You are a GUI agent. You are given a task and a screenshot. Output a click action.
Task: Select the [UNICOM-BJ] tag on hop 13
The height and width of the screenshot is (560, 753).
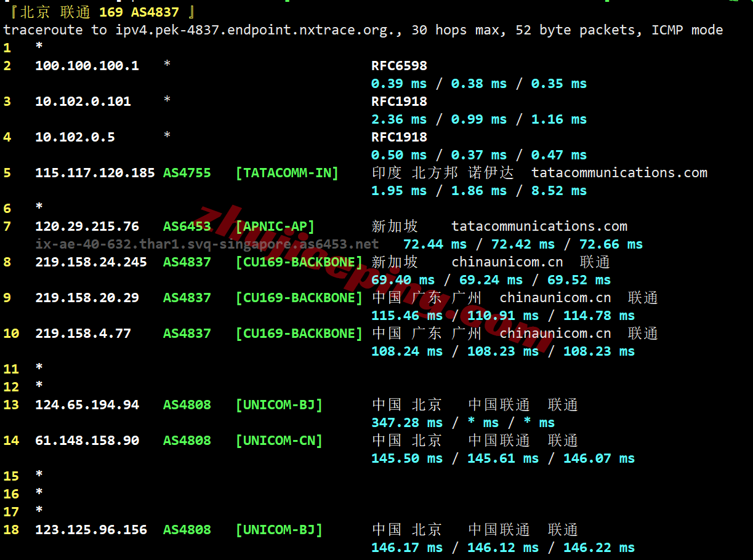(x=279, y=404)
